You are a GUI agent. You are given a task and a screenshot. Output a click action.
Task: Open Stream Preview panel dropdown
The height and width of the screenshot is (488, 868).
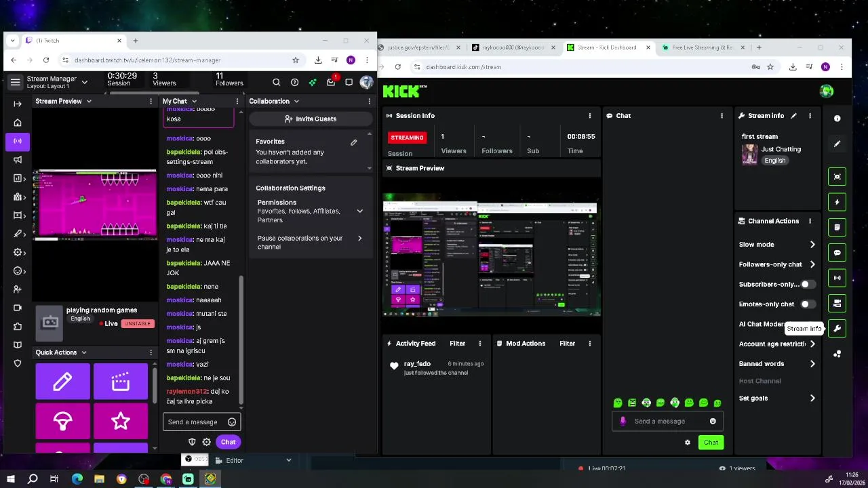[x=88, y=101]
